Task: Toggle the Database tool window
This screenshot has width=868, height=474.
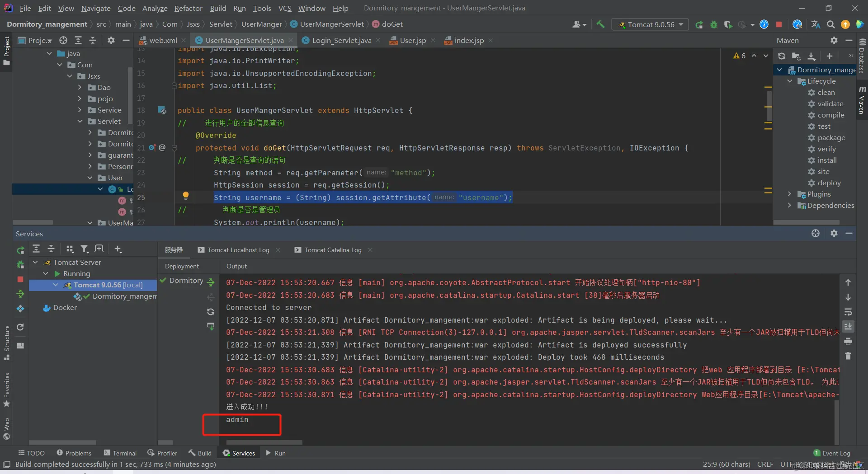Action: pyautogui.click(x=862, y=56)
